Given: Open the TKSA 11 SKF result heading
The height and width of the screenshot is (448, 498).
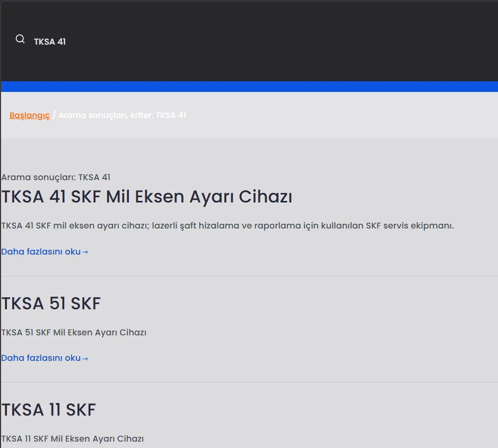Looking at the screenshot, I should coord(48,409).
